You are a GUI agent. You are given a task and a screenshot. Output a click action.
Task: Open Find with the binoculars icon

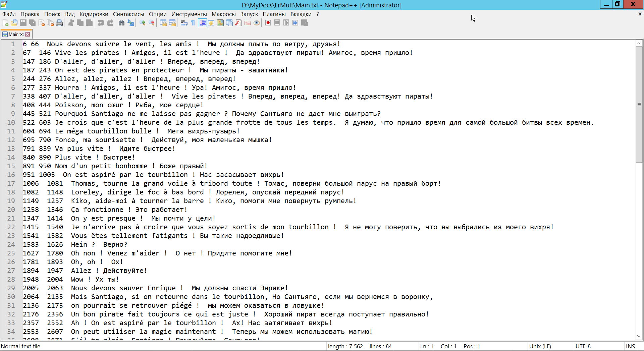pyautogui.click(x=121, y=23)
